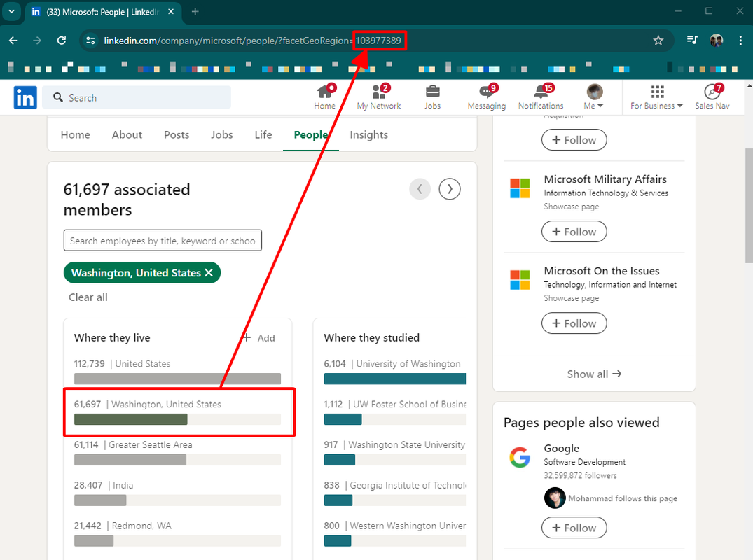
Task: Click the Show all link
Action: (x=594, y=374)
